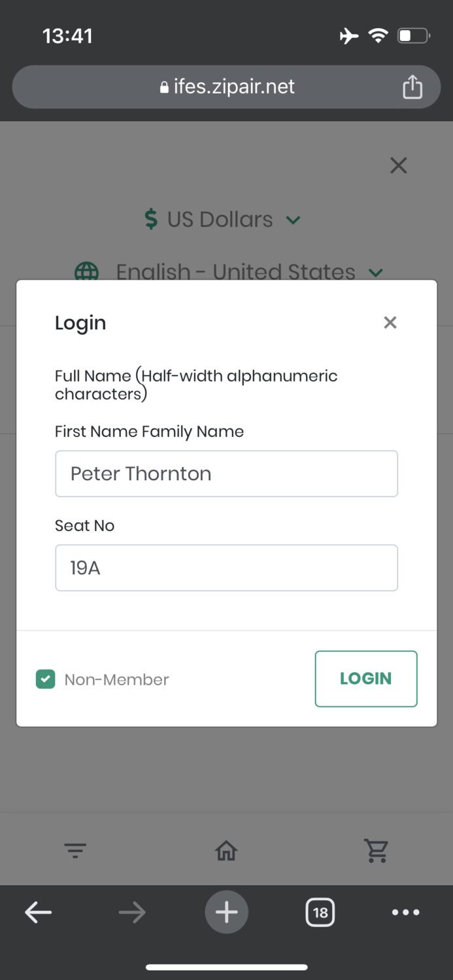Image resolution: width=453 pixels, height=980 pixels.
Task: Tap the browser back arrow
Action: tap(39, 912)
